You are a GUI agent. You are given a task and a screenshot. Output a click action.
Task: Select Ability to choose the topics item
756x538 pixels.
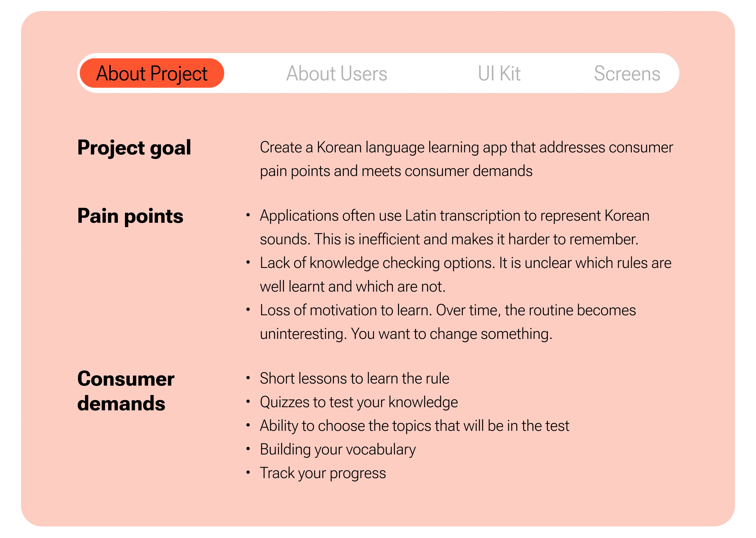pos(414,426)
